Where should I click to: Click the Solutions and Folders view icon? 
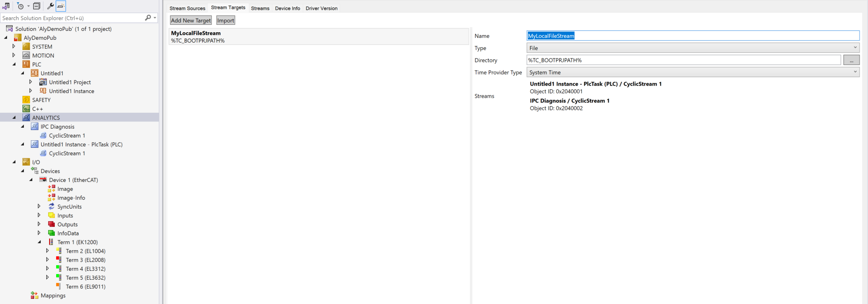pos(6,6)
